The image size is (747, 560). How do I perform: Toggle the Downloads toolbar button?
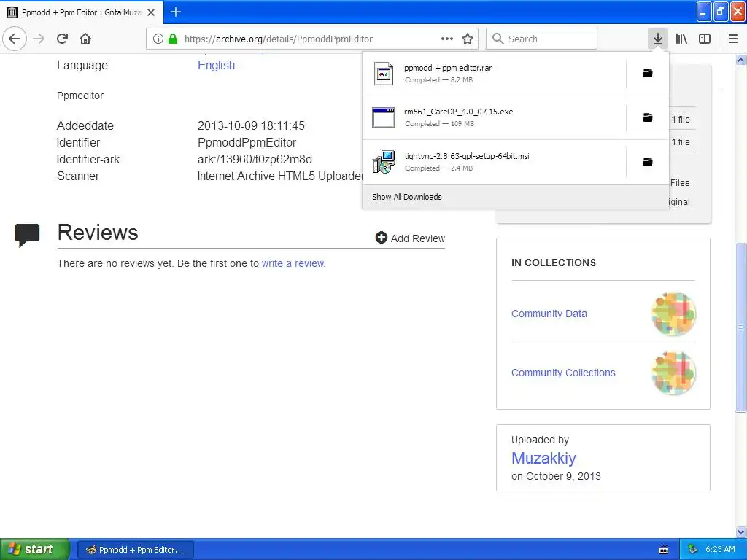[x=658, y=39]
